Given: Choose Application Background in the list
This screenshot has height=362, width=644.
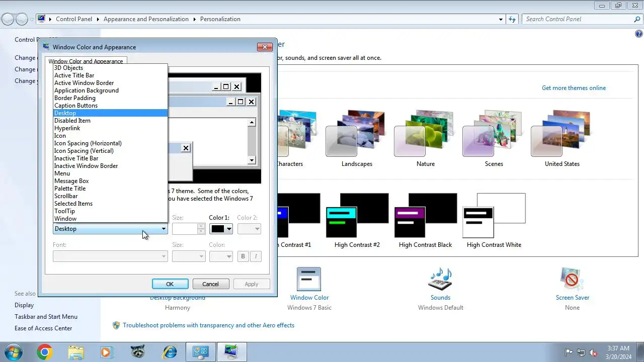Looking at the screenshot, I should (x=110, y=90).
